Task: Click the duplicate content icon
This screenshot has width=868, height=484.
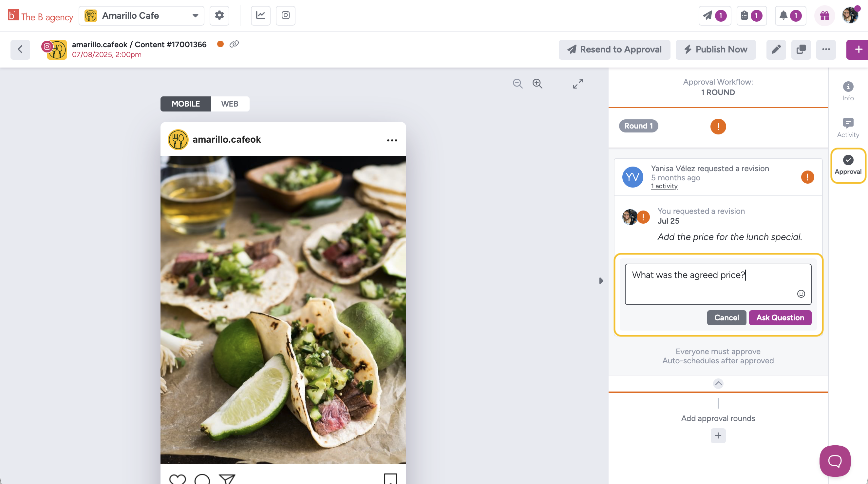Action: [801, 50]
